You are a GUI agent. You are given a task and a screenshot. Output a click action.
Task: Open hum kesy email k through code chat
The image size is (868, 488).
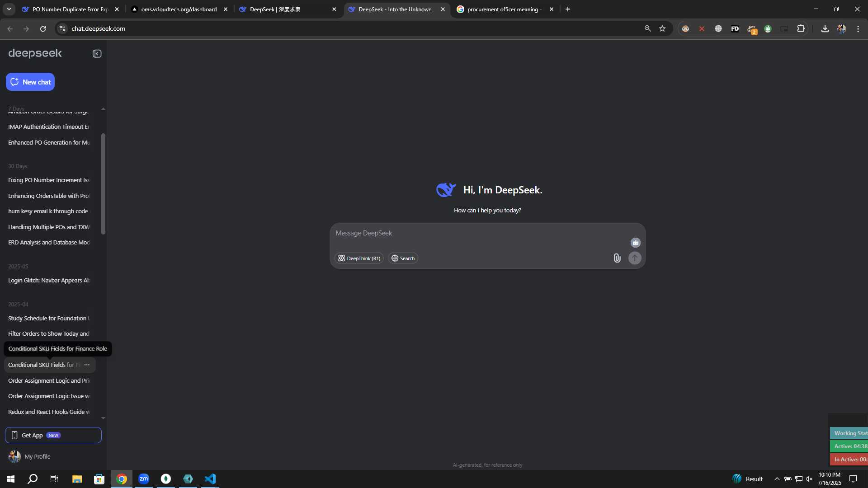point(49,211)
